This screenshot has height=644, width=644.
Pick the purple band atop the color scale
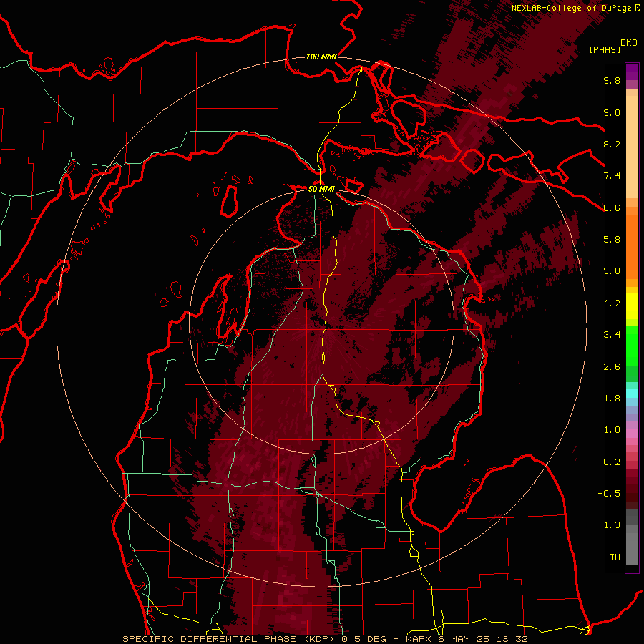(632, 72)
